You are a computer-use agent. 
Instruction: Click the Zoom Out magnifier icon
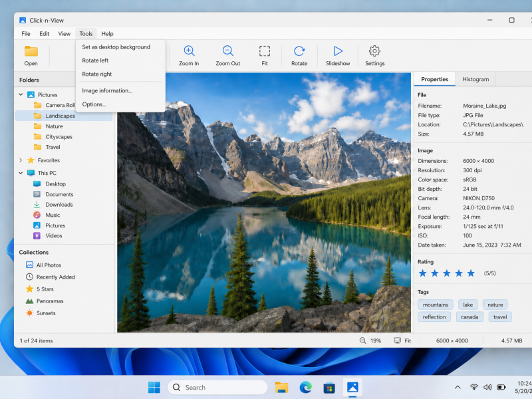pos(227,51)
